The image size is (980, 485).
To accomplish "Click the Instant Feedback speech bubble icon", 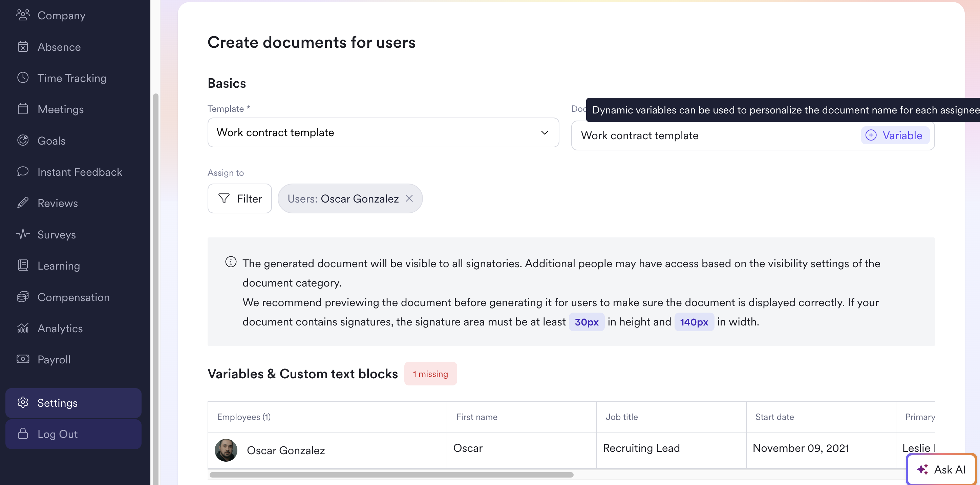I will click(23, 172).
